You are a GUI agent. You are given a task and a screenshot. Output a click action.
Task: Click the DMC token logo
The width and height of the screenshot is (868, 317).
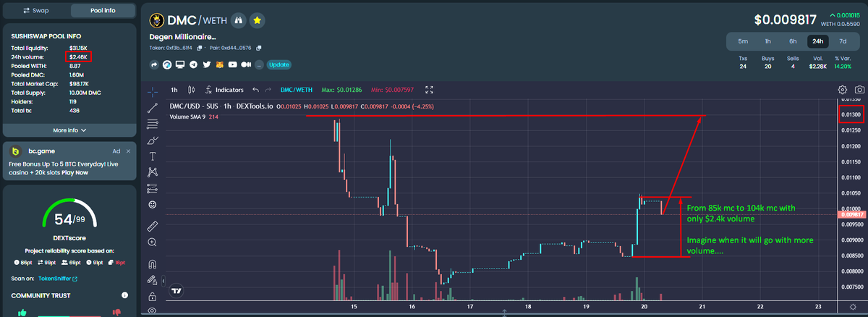tap(156, 20)
